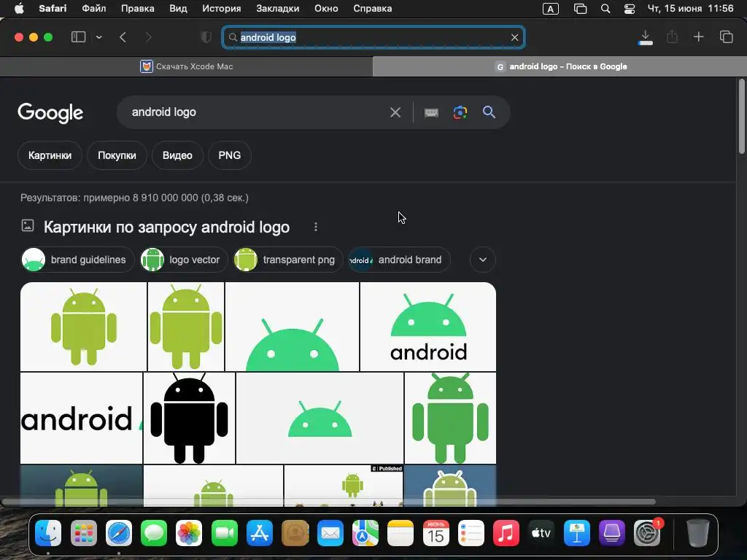
Task: Open Launchpad from the Dock
Action: pyautogui.click(x=83, y=533)
